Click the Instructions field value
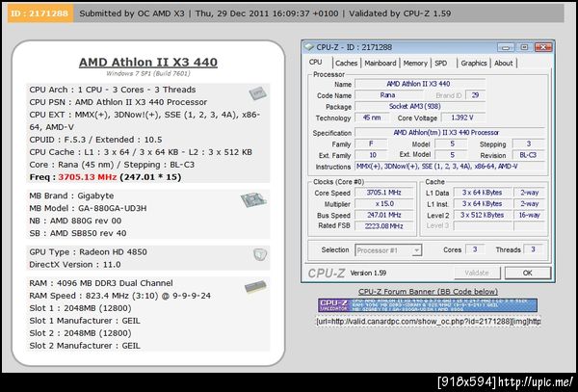 (x=449, y=167)
